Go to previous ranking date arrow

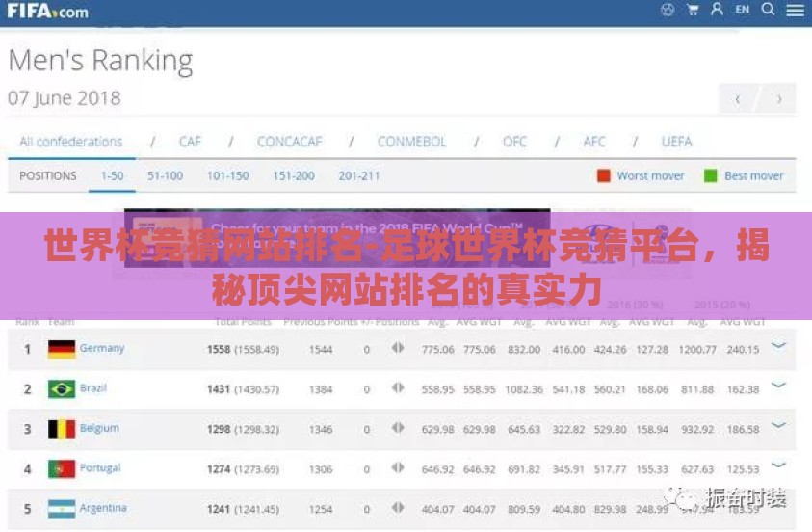[x=737, y=98]
